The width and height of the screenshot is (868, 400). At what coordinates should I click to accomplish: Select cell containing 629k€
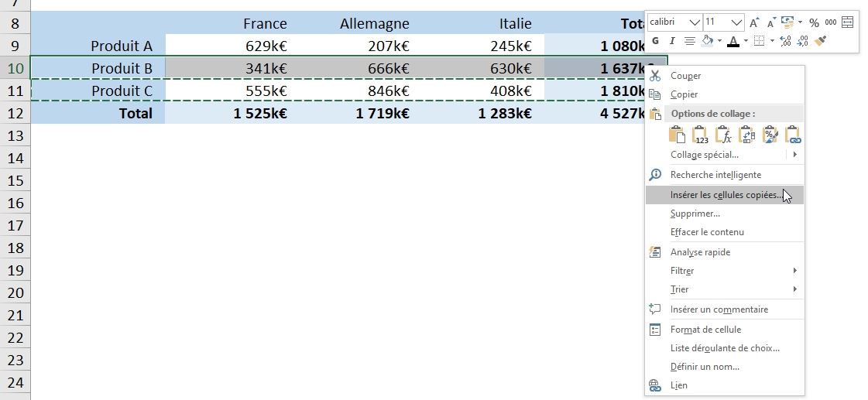point(227,46)
